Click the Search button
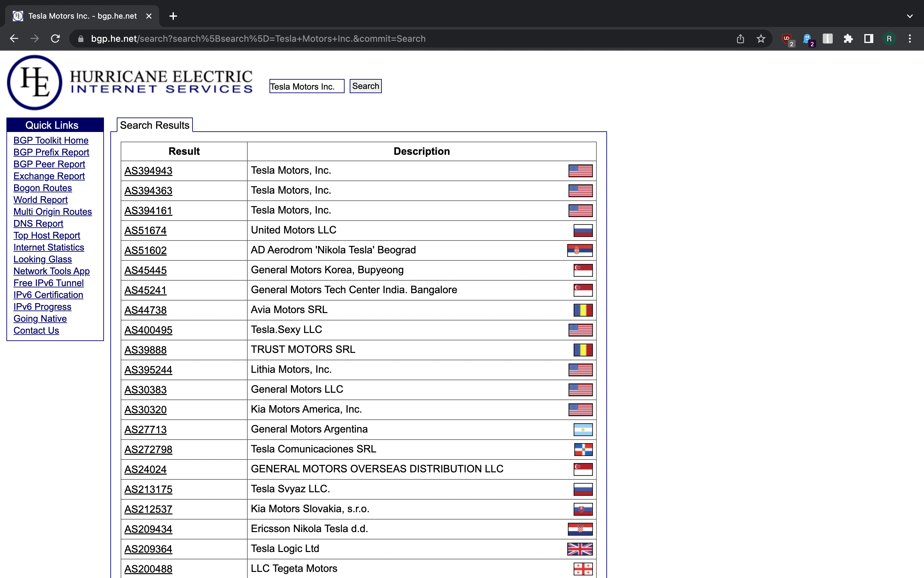The image size is (924, 578). pyautogui.click(x=365, y=86)
